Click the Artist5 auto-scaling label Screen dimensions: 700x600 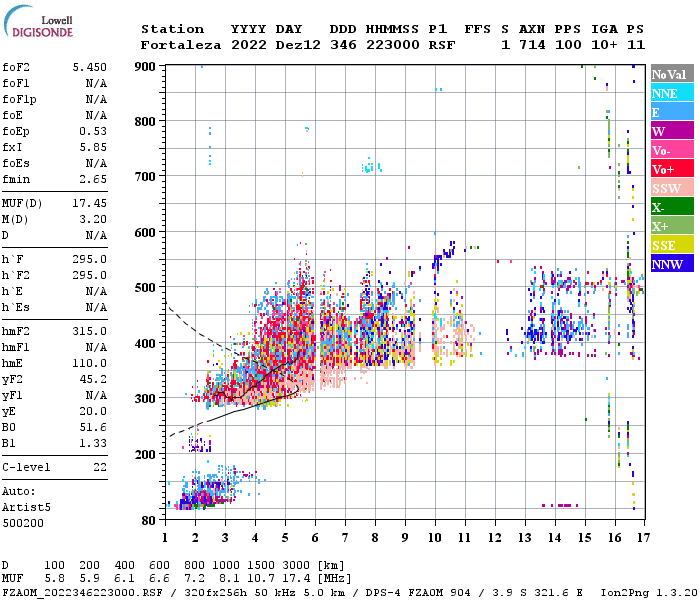[x=26, y=508]
